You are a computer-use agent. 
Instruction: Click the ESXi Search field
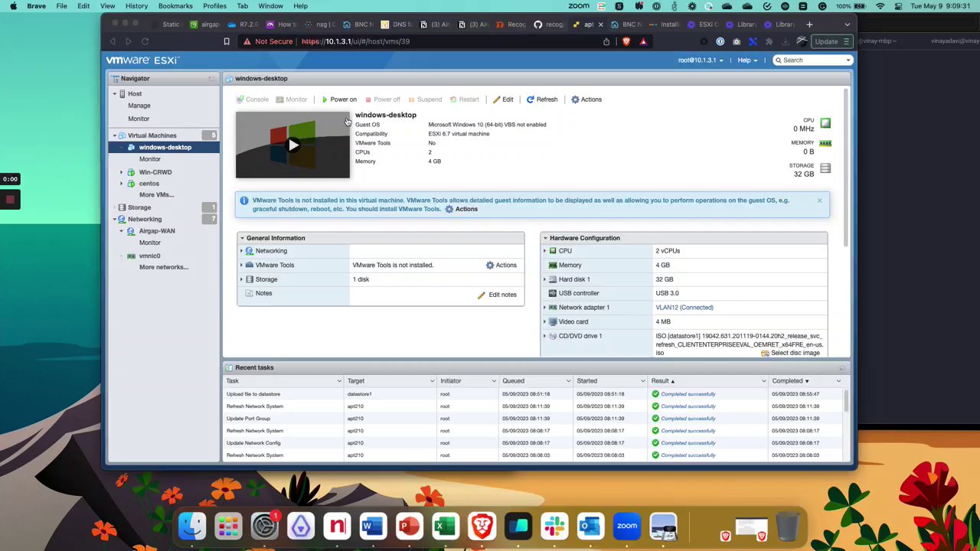812,60
